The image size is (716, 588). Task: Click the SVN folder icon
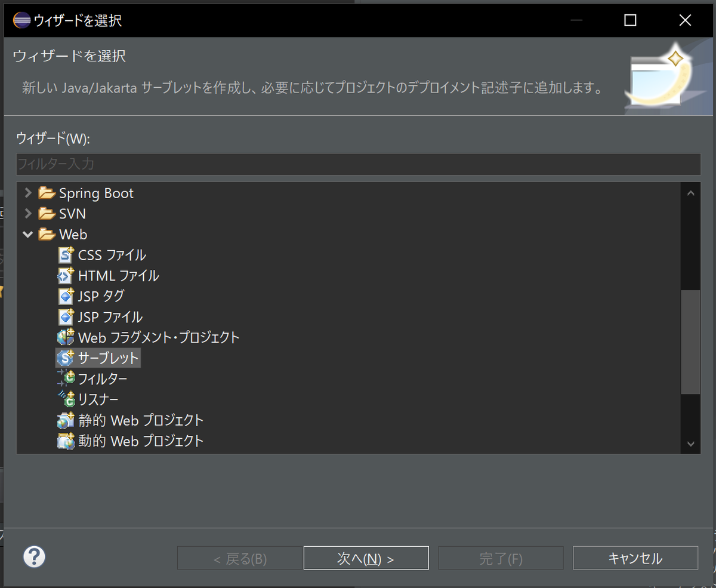(47, 214)
